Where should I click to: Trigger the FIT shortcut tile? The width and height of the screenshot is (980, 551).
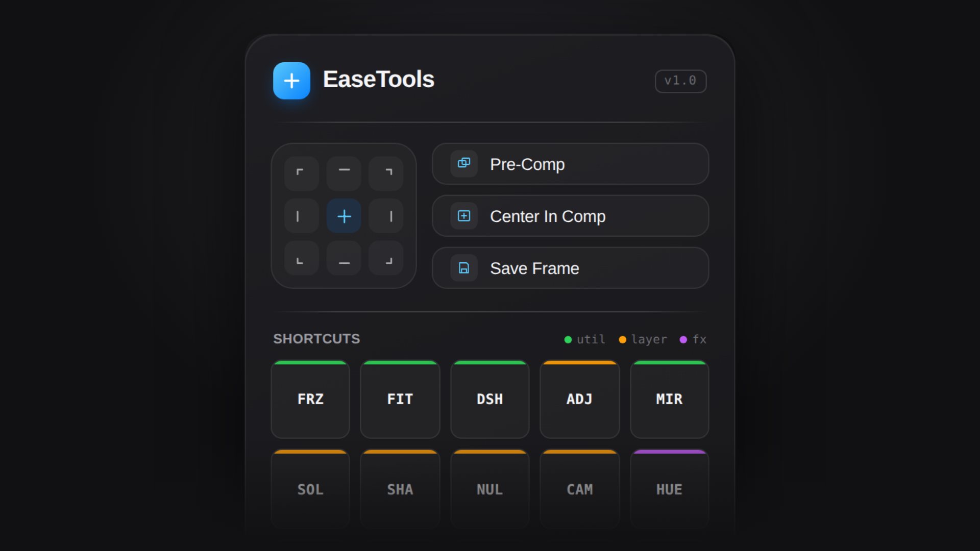pyautogui.click(x=400, y=399)
